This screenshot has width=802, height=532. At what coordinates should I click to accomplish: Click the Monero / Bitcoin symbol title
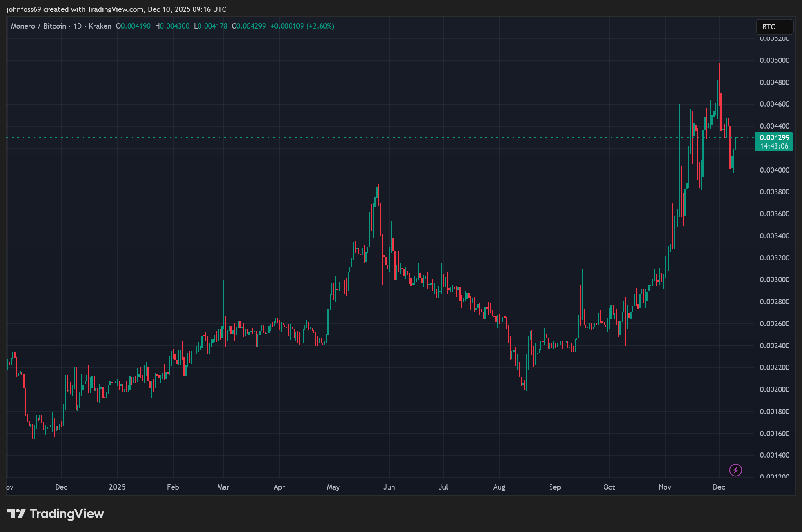point(38,26)
